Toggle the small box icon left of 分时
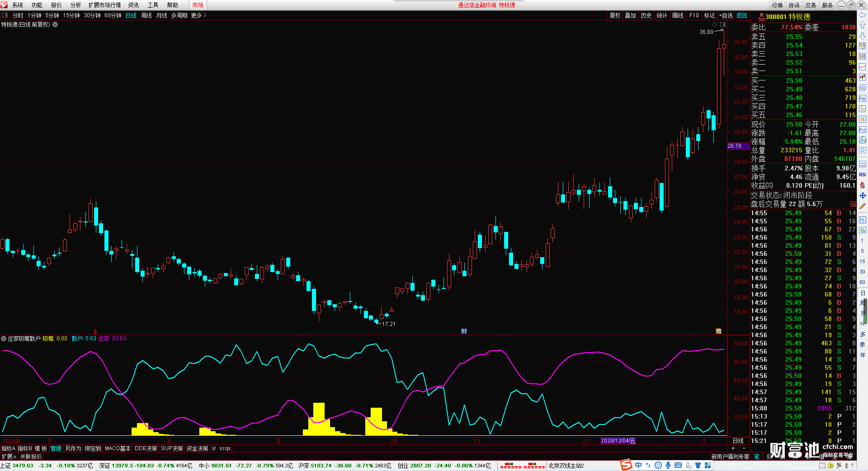This screenshot has width=868, height=471. [5, 15]
